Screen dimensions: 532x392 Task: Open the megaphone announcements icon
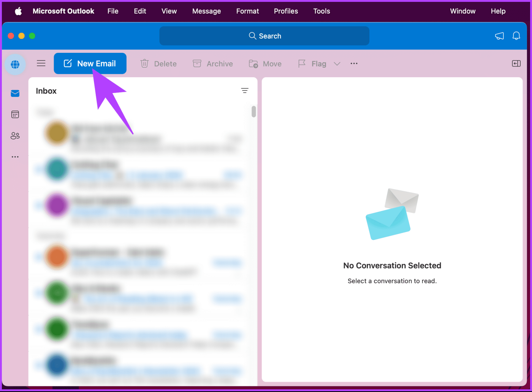pos(499,36)
